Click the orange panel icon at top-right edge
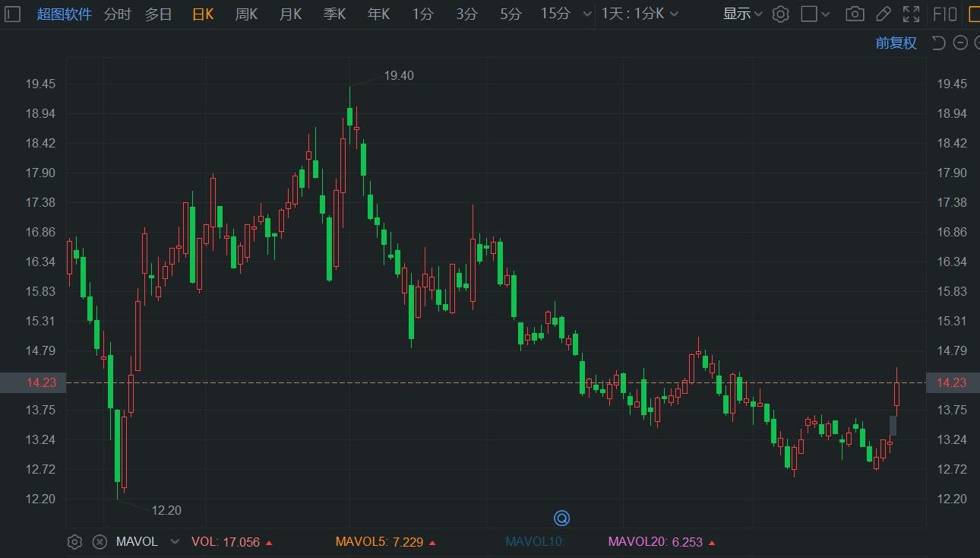980x558 pixels. pyautogui.click(x=973, y=14)
